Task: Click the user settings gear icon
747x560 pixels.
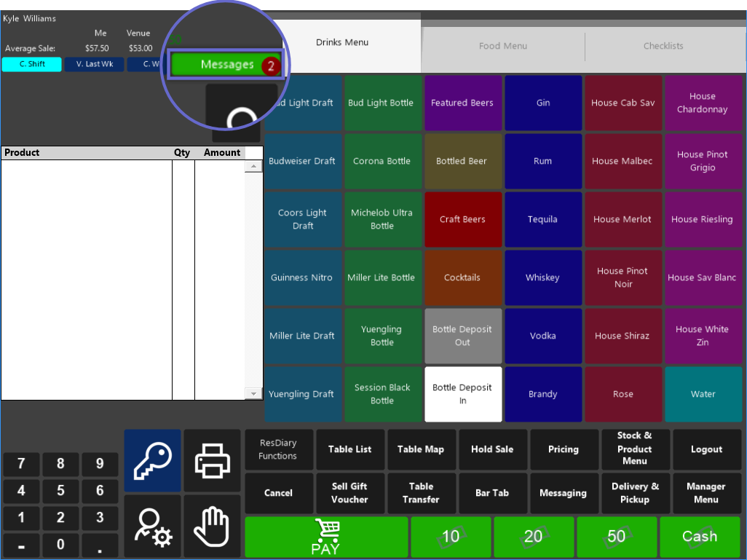Action: (x=152, y=526)
